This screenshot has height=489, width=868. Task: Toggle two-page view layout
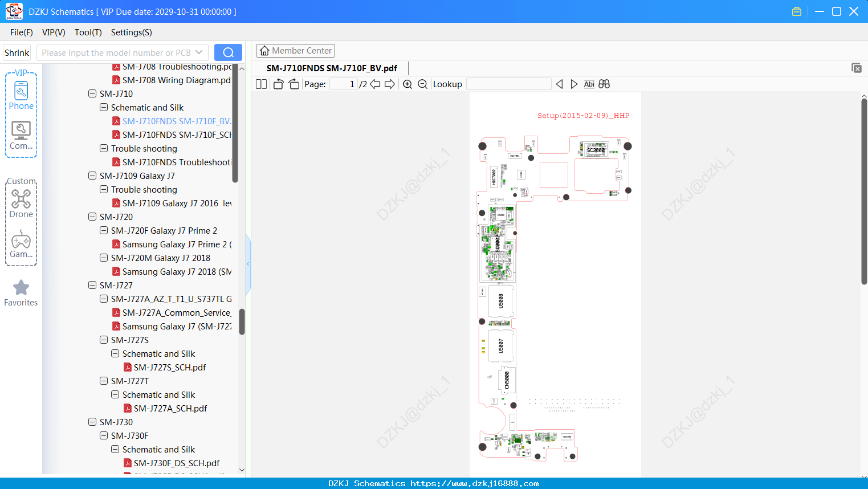click(261, 84)
